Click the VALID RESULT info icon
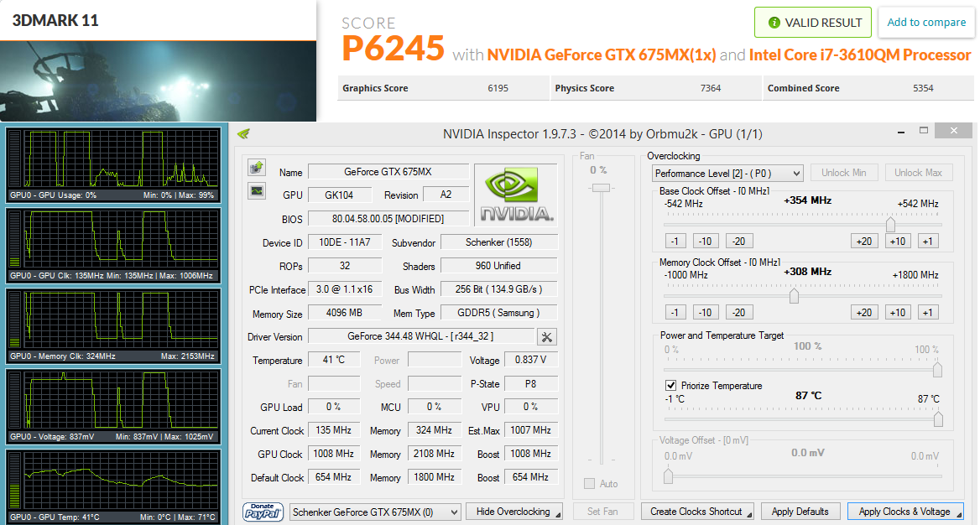The height and width of the screenshot is (525, 980). point(774,23)
